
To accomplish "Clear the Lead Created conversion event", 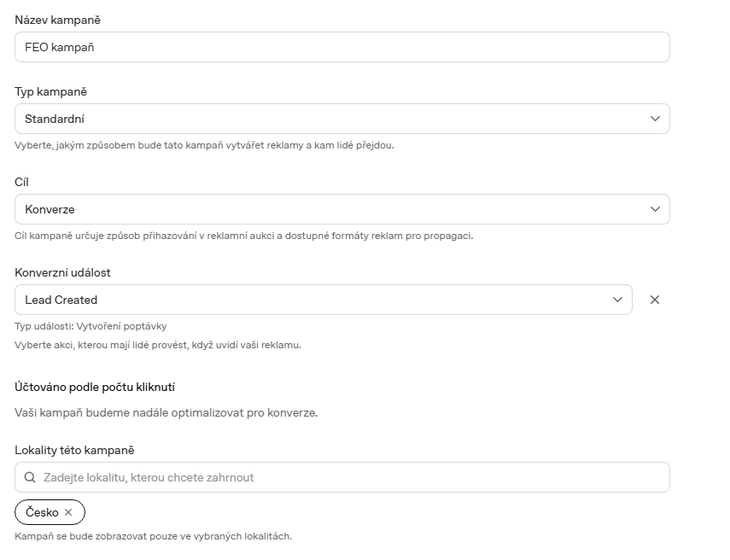I will click(x=655, y=300).
